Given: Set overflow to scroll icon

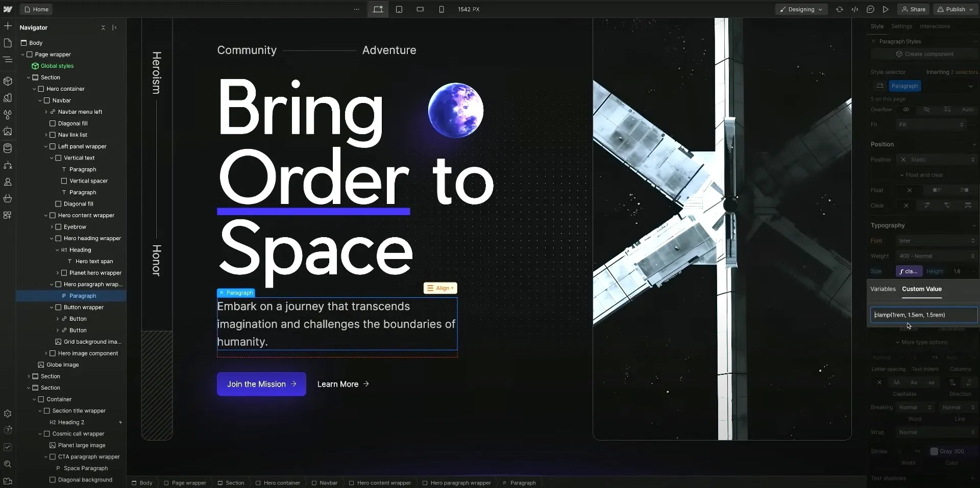Looking at the screenshot, I should tap(947, 110).
